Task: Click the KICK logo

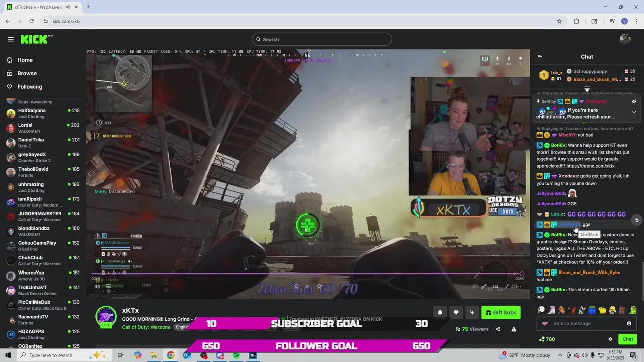Action: [x=37, y=39]
